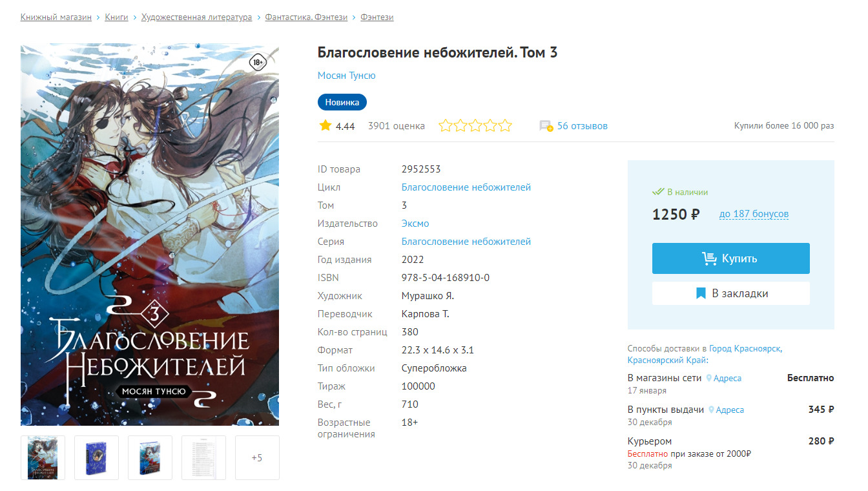Click the map pin icon next to store addresses
This screenshot has width=868, height=491.
click(709, 378)
